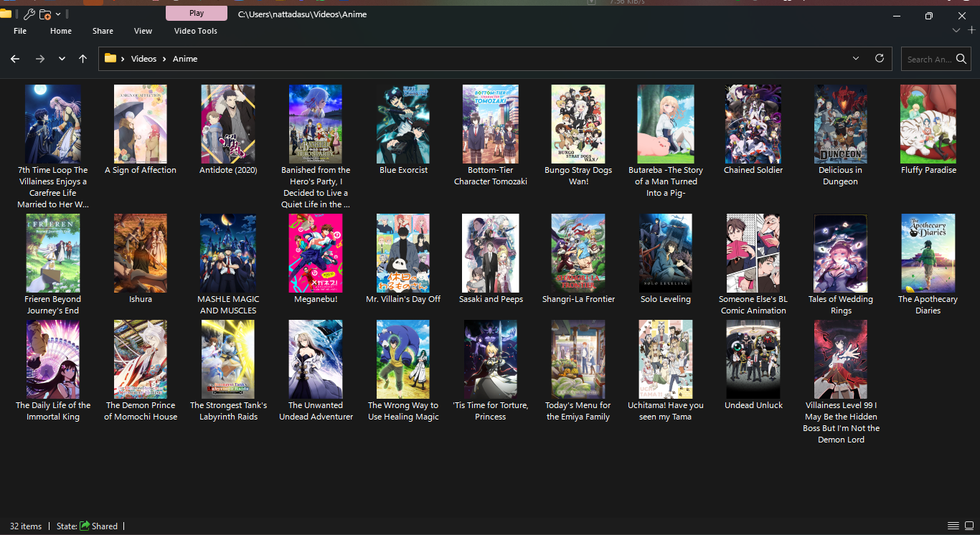Switch to large thumbnails view layout

point(968,526)
